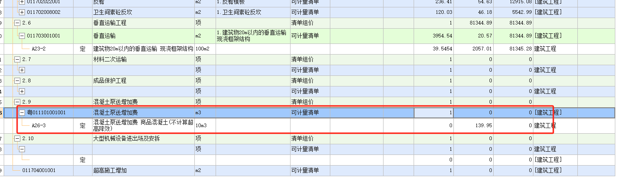Click the name cell of quota A23-2
Image resolution: width=644 pixels, height=179 pixels.
point(143,49)
